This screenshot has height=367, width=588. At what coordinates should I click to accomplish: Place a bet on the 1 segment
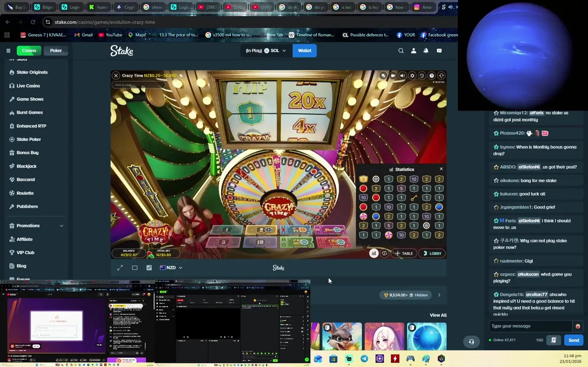point(227,230)
